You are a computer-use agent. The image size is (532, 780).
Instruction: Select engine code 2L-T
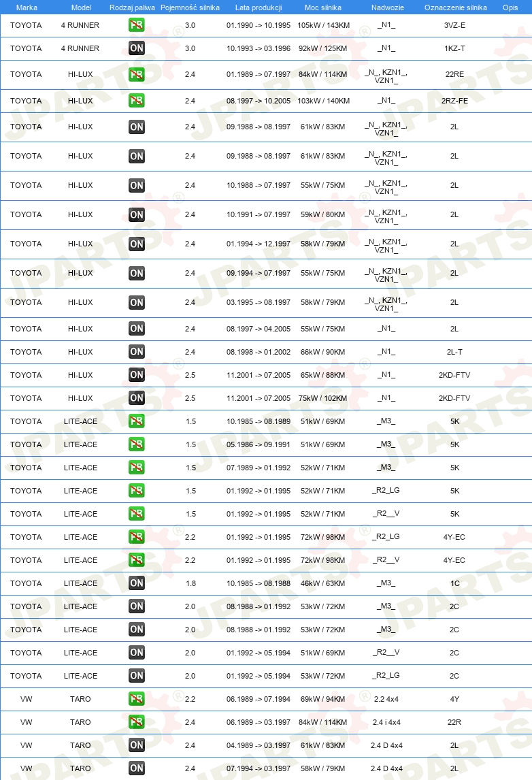(x=454, y=352)
